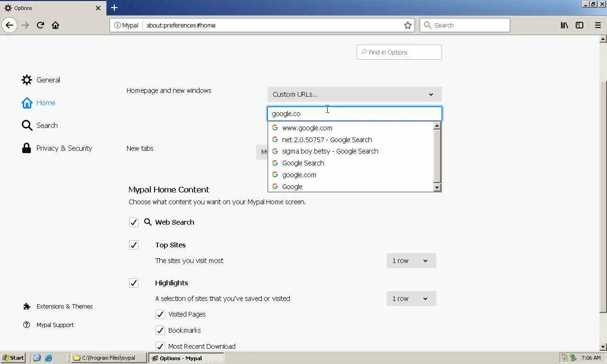Image resolution: width=607 pixels, height=364 pixels.
Task: Open the Windows Start menu
Action: point(13,358)
